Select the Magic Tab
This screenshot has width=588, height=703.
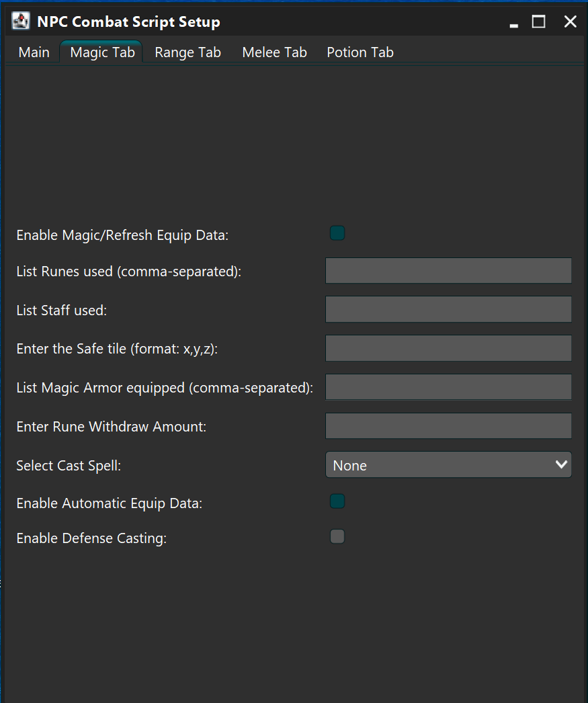pos(102,52)
